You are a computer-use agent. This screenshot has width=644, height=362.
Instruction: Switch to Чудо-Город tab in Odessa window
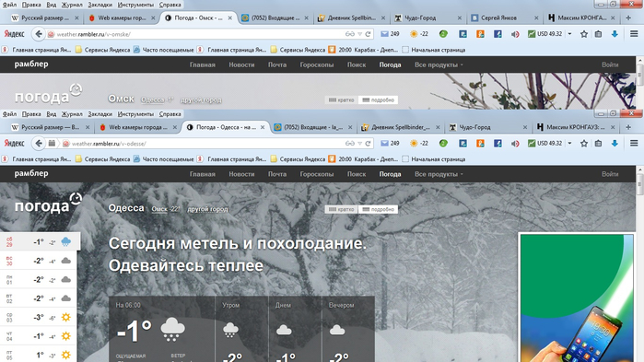pyautogui.click(x=487, y=127)
